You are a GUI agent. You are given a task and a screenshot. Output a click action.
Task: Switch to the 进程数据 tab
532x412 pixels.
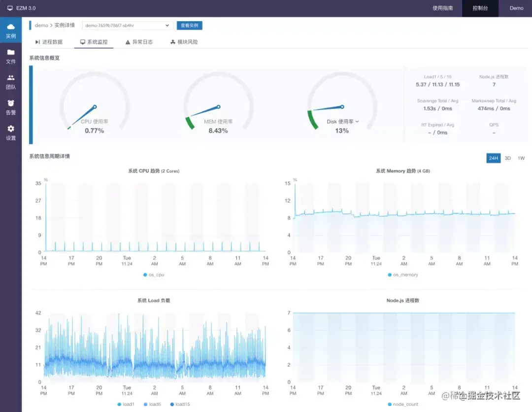(x=49, y=42)
